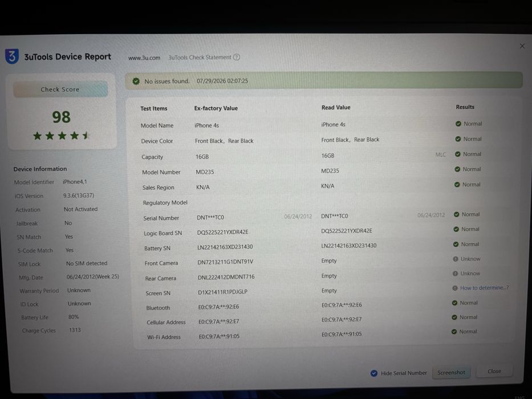Click the Warranty Period value Unknown
The image size is (532, 399).
[x=79, y=290]
